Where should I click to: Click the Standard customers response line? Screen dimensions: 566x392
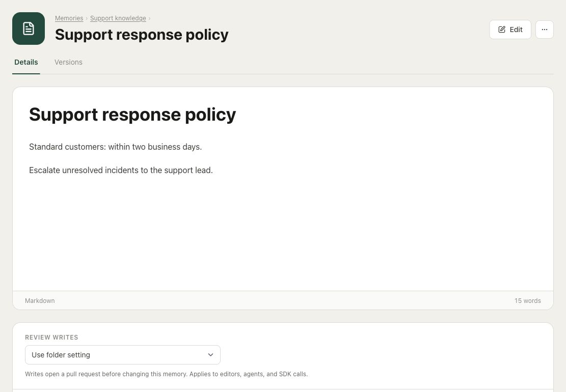point(116,147)
